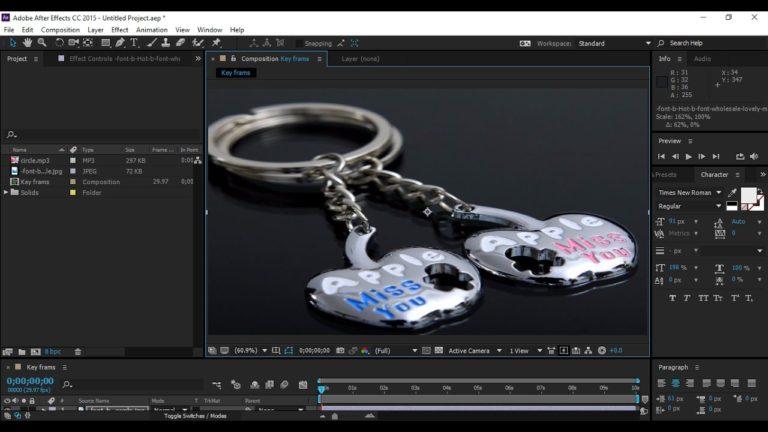768x432 pixels.
Task: Click the white fill color swatch
Action: pos(748,195)
